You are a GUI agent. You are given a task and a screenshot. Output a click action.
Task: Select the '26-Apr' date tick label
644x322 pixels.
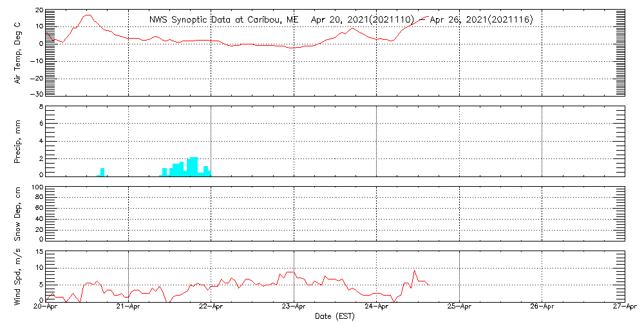coord(542,306)
